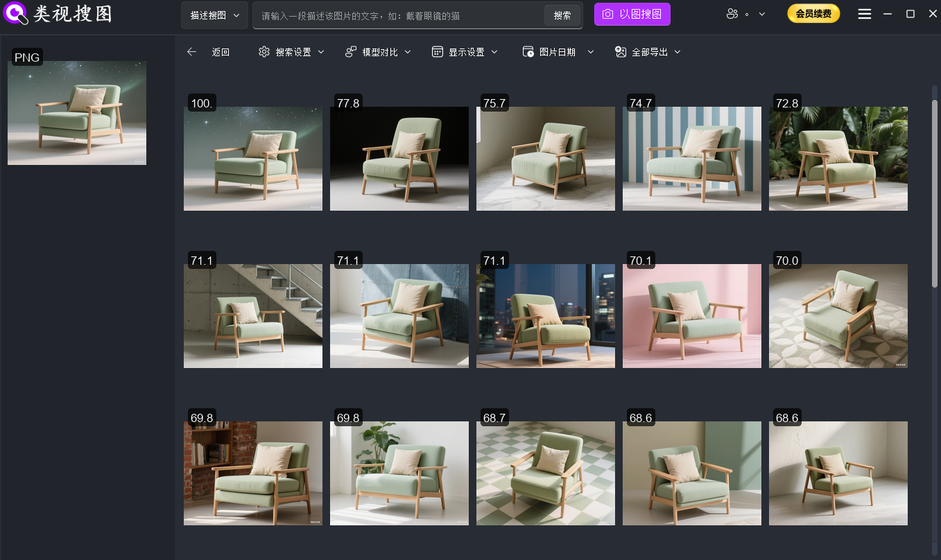The image size is (941, 560).
Task: Click the 搜索设置 gear icon
Action: tap(264, 52)
